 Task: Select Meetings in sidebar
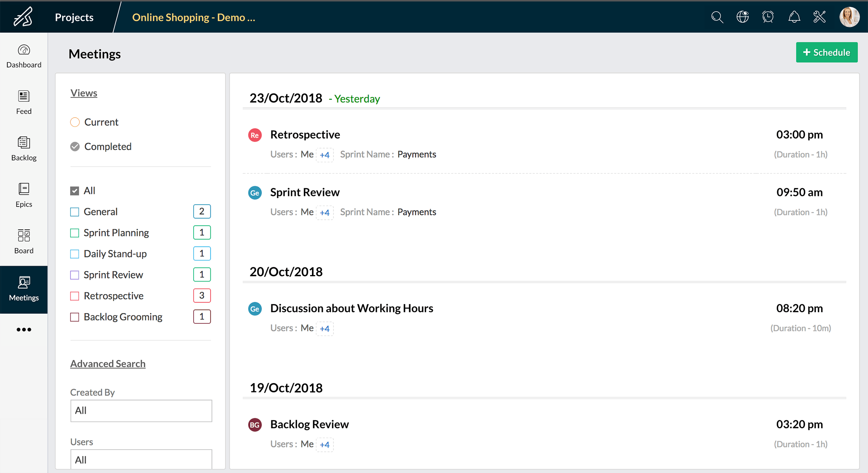pyautogui.click(x=24, y=289)
